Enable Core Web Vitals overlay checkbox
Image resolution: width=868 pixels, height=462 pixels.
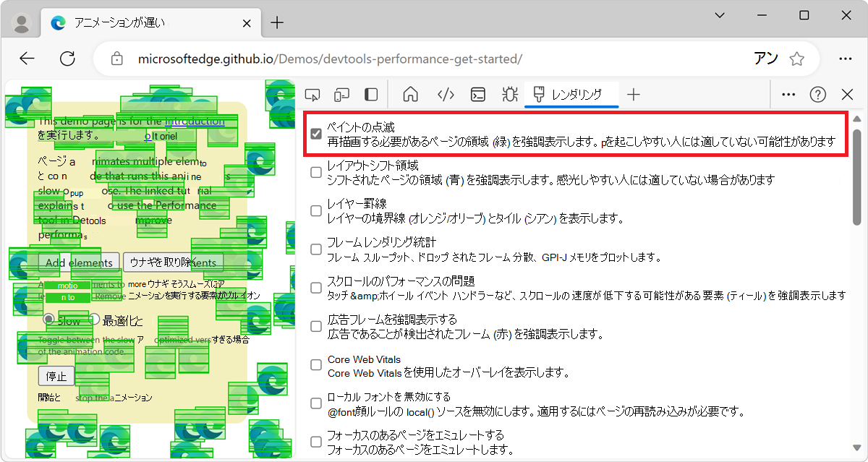(315, 364)
